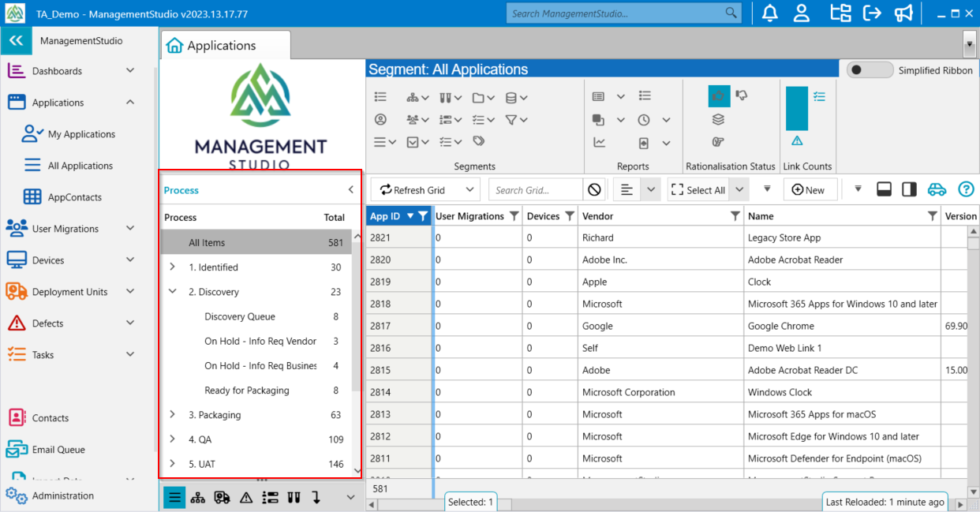The image size is (980, 512).
Task: Collapse the Applications sidebar section
Action: [130, 102]
